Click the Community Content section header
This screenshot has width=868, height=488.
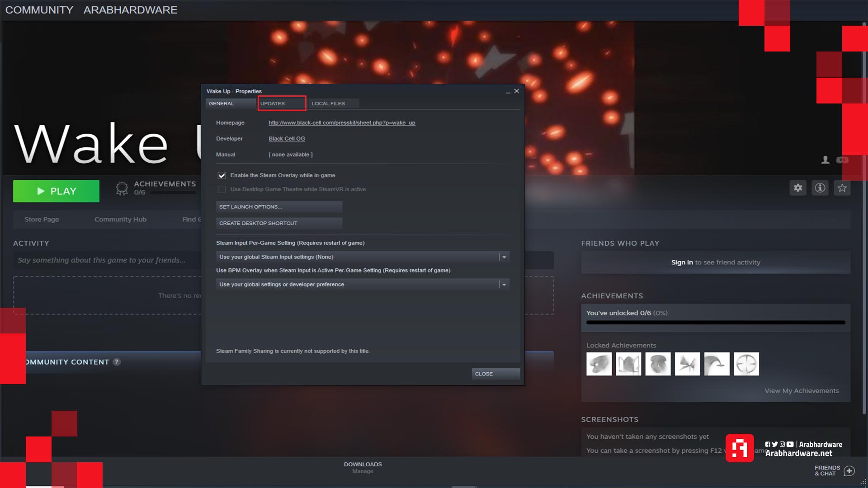[x=67, y=362]
